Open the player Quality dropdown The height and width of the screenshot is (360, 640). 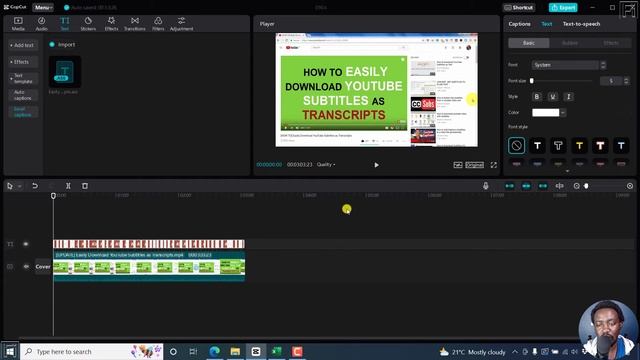(326, 164)
